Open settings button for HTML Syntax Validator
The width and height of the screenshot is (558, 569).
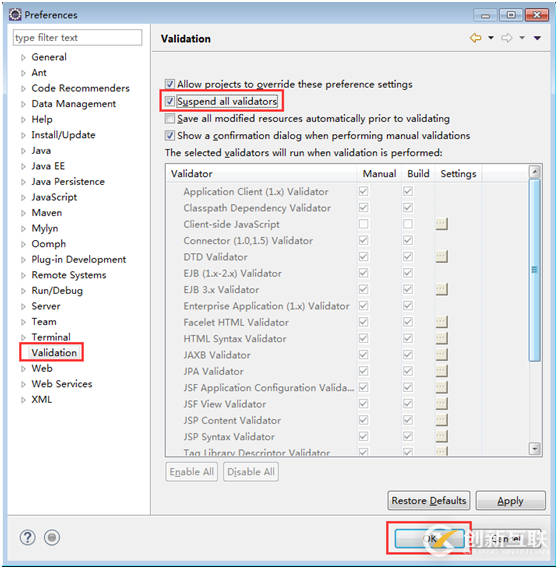[442, 338]
